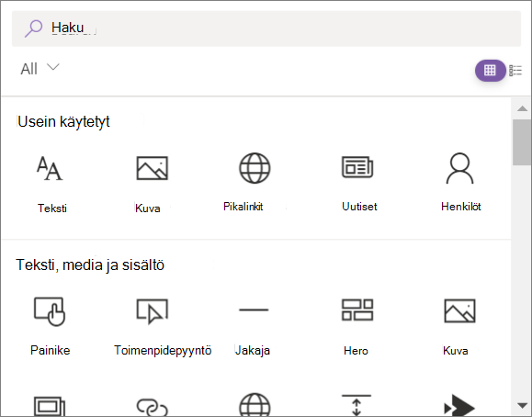Screen dimensions: 532x417
Task: Add the Kuva web part under Usein käytetyt
Action: 152,168
